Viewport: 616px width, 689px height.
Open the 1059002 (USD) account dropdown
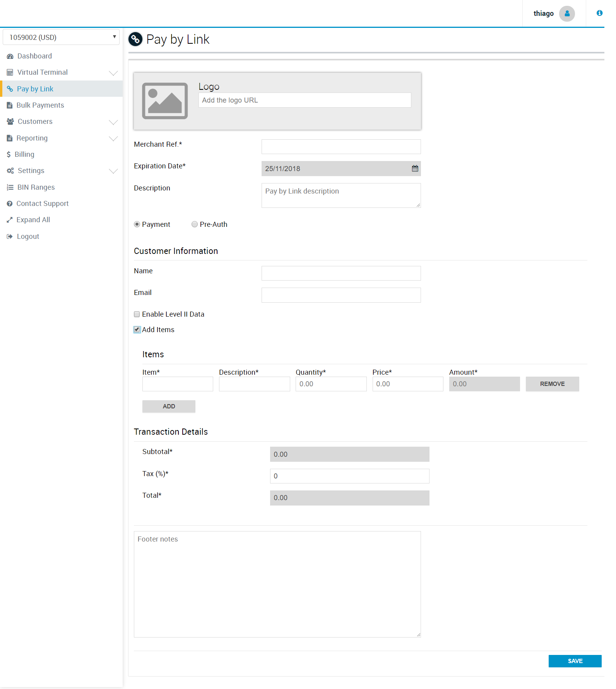(61, 37)
